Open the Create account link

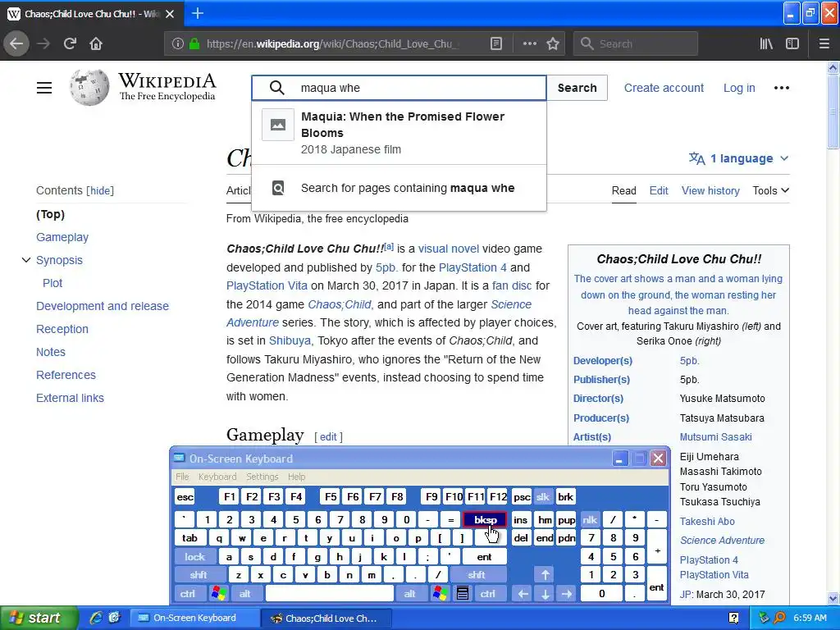pyautogui.click(x=664, y=88)
